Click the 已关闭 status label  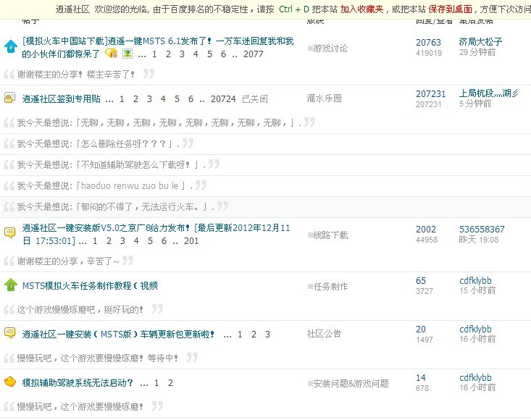coord(255,98)
